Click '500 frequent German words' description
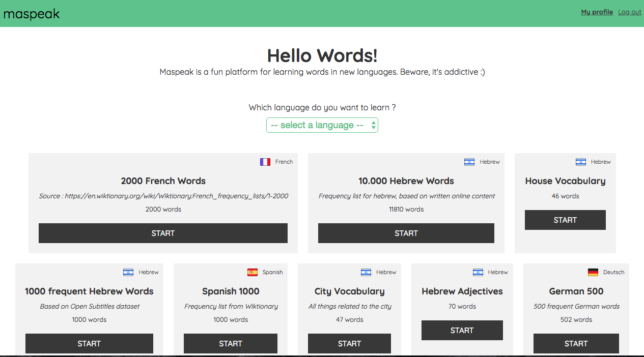The height and width of the screenshot is (357, 644). click(576, 306)
